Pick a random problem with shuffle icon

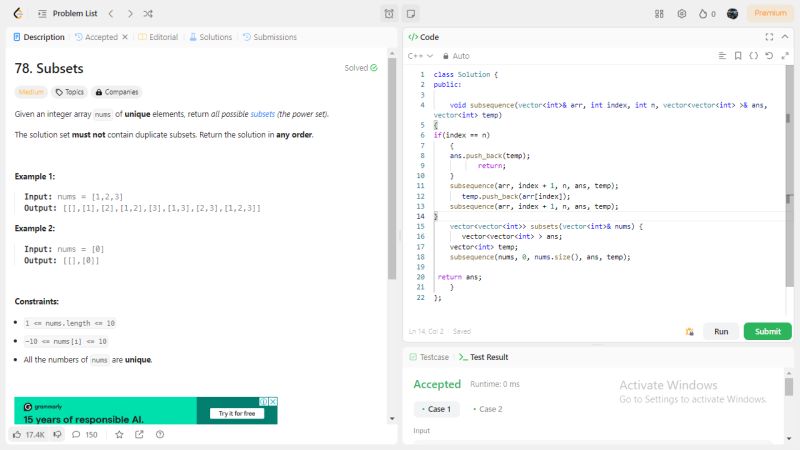tap(148, 14)
